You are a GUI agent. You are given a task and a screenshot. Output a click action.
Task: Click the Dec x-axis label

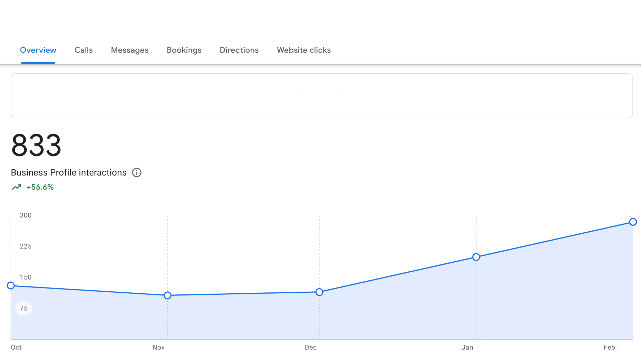pyautogui.click(x=311, y=348)
